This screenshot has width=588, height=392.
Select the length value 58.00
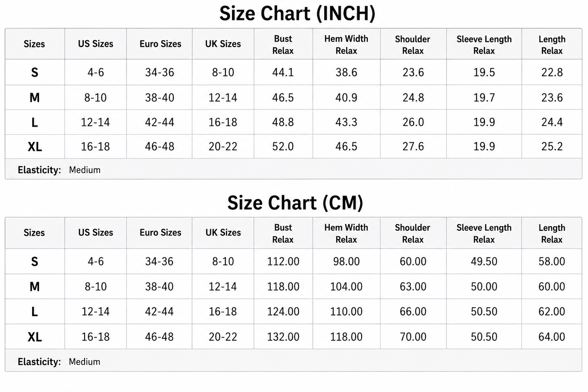[552, 261]
